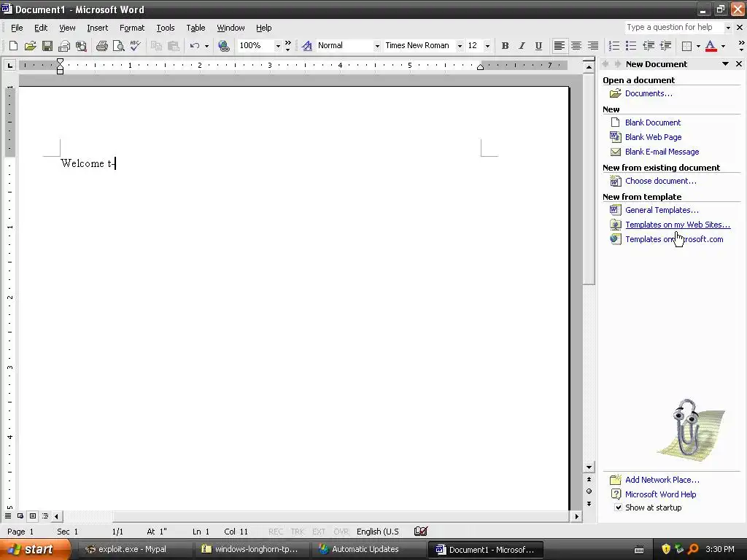Viewport: 747px width, 560px height.
Task: Switch to Normal View button at bottom-left
Action: pos(8,516)
